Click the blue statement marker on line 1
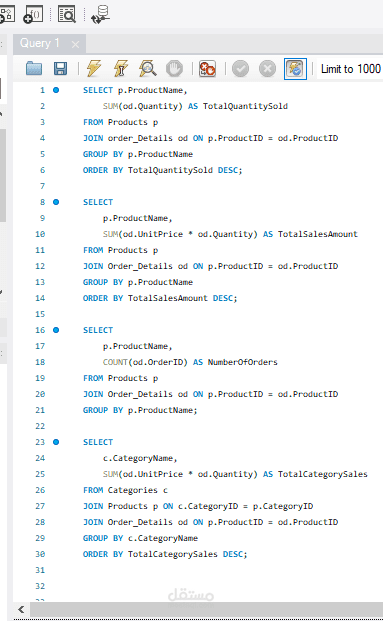The height and width of the screenshot is (621, 383). [x=56, y=90]
